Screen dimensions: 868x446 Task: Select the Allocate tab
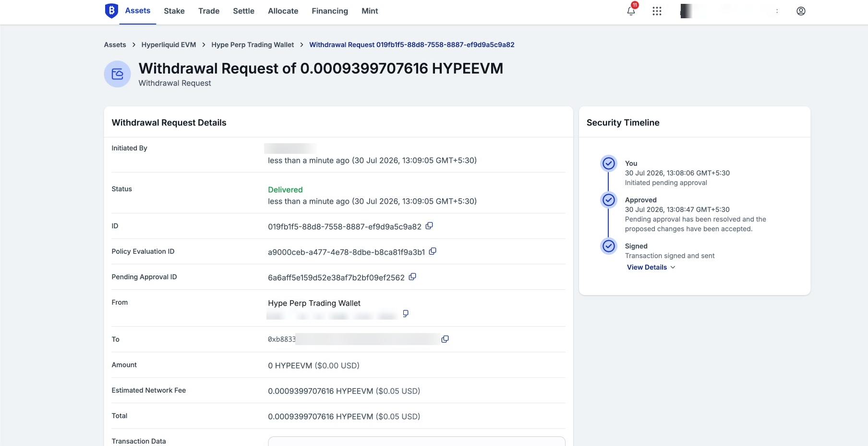tap(283, 11)
